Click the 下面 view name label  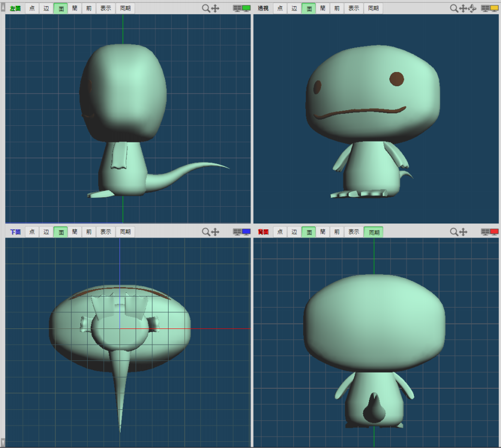pyautogui.click(x=15, y=232)
